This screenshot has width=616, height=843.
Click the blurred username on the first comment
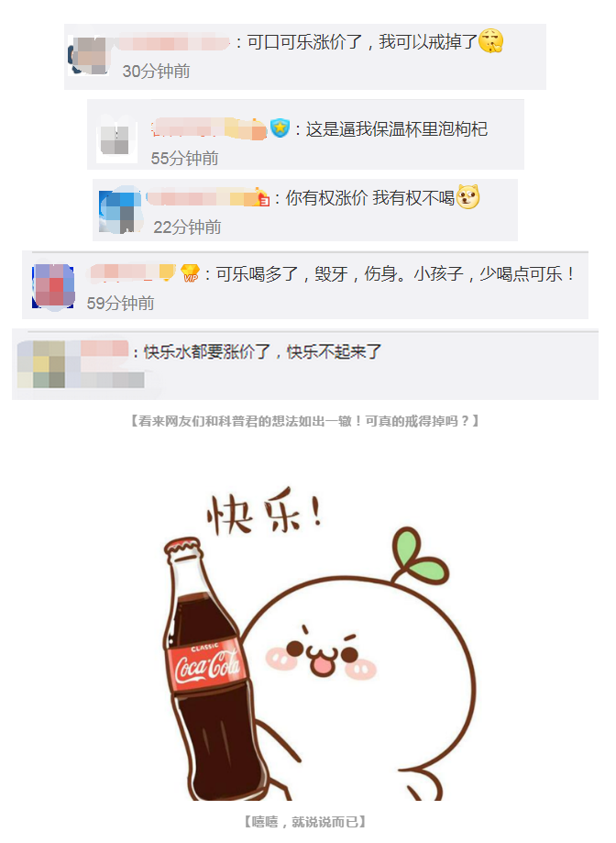171,42
